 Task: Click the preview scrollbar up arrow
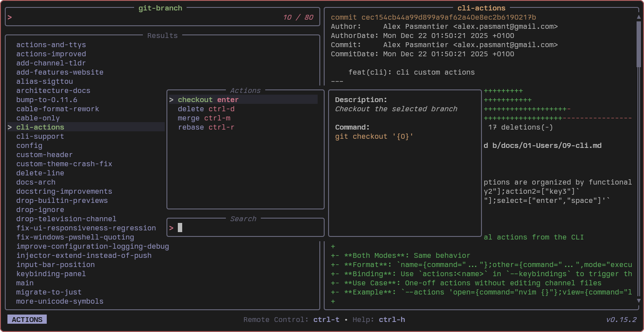tap(639, 17)
